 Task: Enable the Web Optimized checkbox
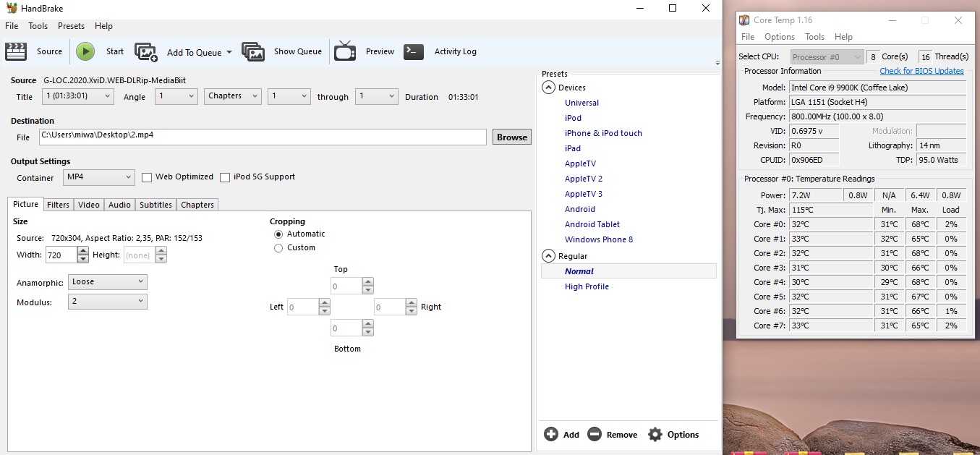(x=147, y=177)
